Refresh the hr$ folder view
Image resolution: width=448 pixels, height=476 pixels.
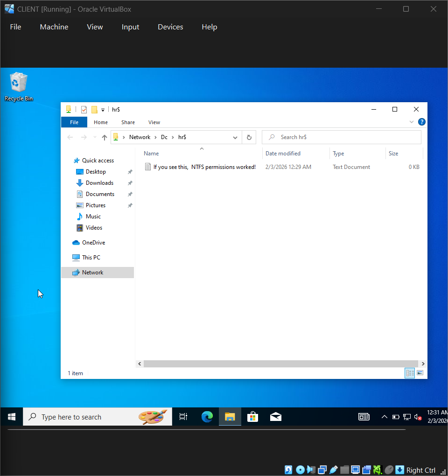click(249, 138)
